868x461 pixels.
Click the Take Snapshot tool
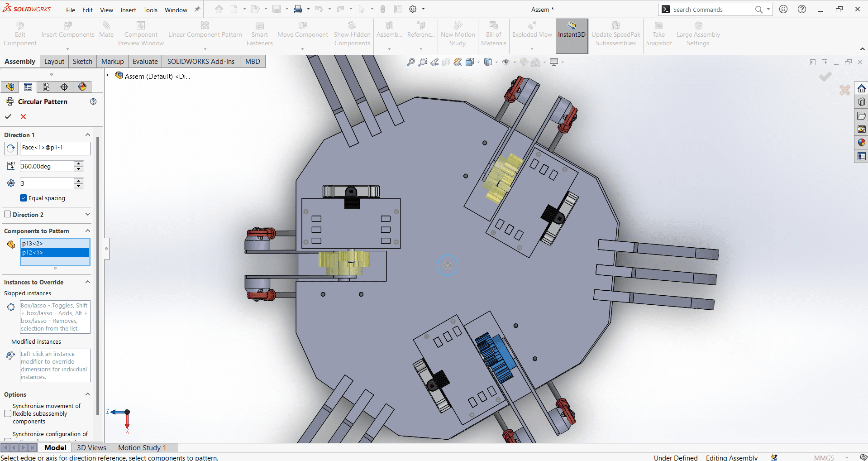(659, 34)
